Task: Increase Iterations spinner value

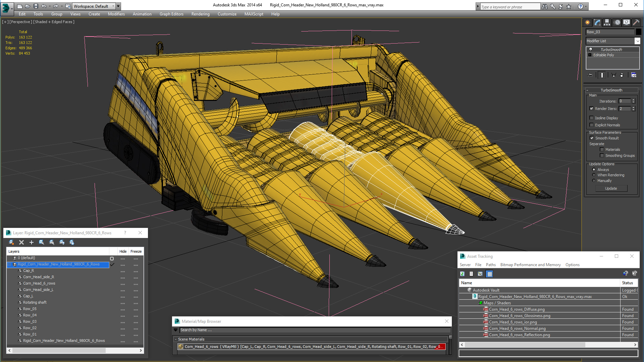Action: click(x=633, y=100)
